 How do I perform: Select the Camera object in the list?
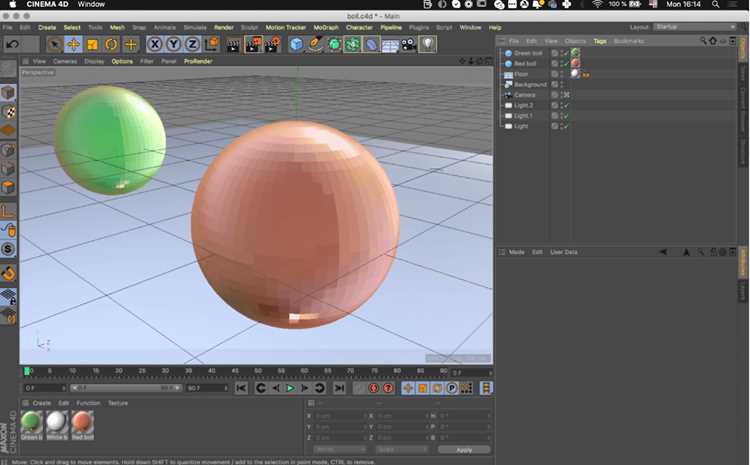coord(525,95)
